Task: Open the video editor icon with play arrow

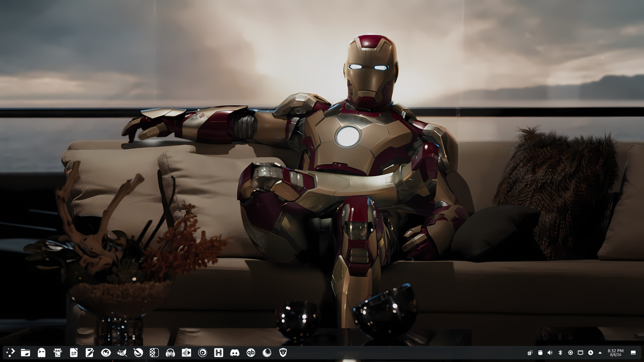Action: [x=186, y=352]
